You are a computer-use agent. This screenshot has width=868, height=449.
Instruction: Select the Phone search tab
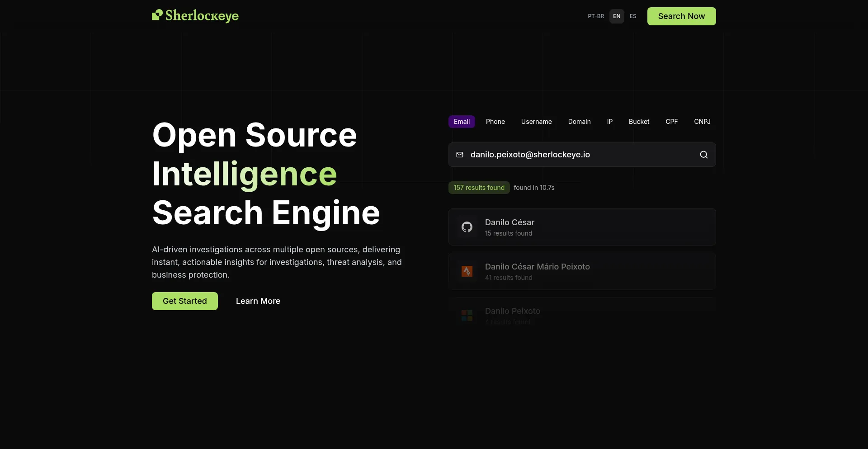[x=495, y=122]
